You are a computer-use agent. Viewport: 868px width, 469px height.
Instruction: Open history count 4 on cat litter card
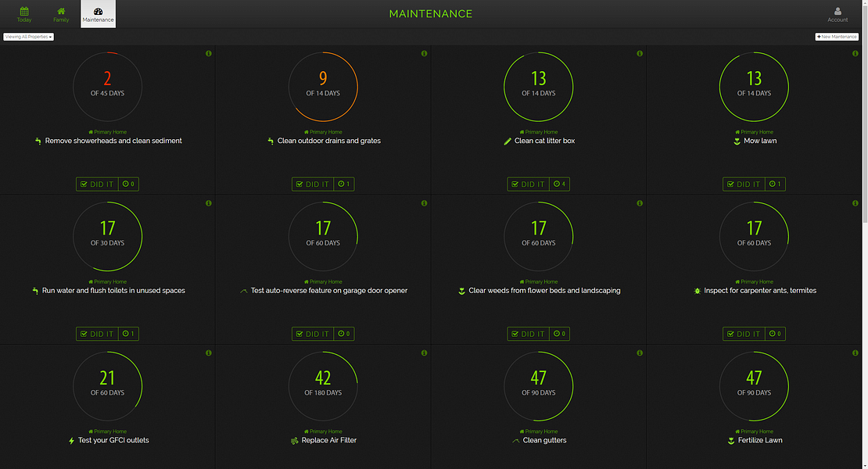coord(560,184)
